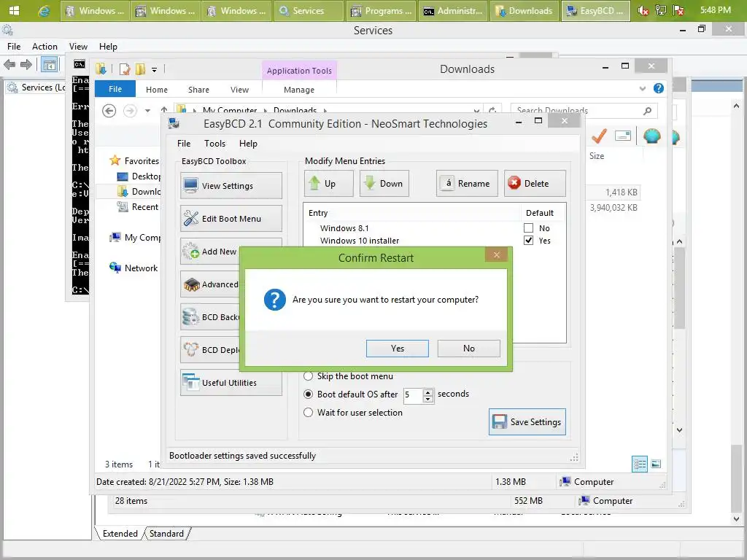
Task: Switch to Home tab in Downloads ribbon
Action: (156, 90)
